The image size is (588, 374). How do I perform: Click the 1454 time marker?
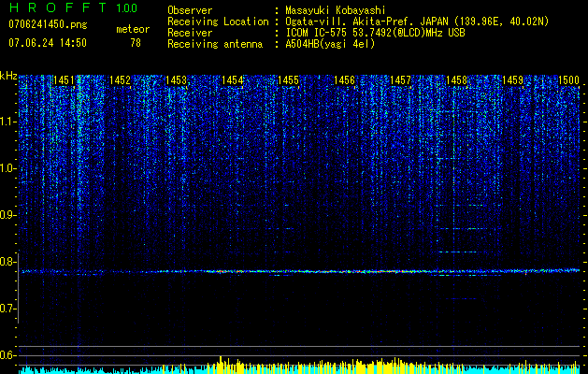[x=232, y=80]
